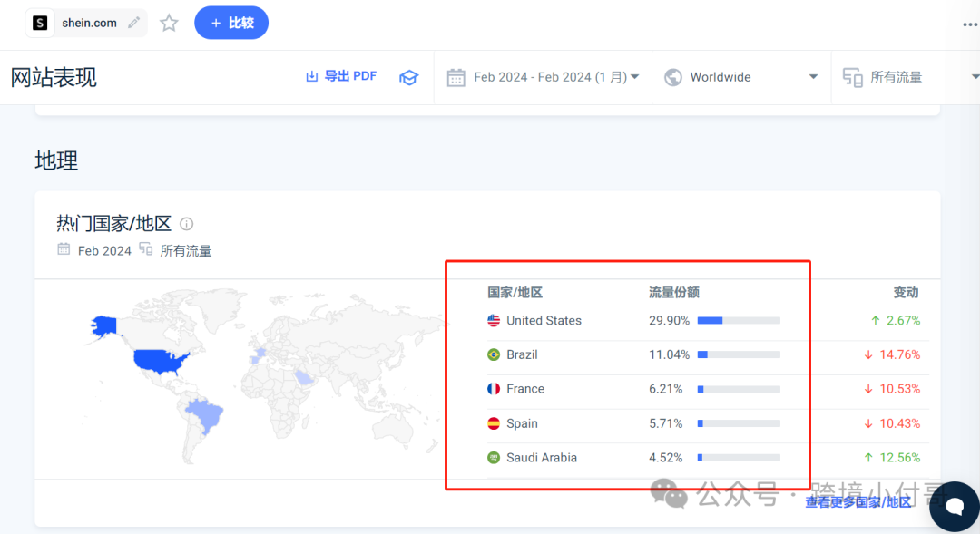Image resolution: width=980 pixels, height=534 pixels.
Task: Open the Worldwide region dropdown
Action: (x=740, y=76)
